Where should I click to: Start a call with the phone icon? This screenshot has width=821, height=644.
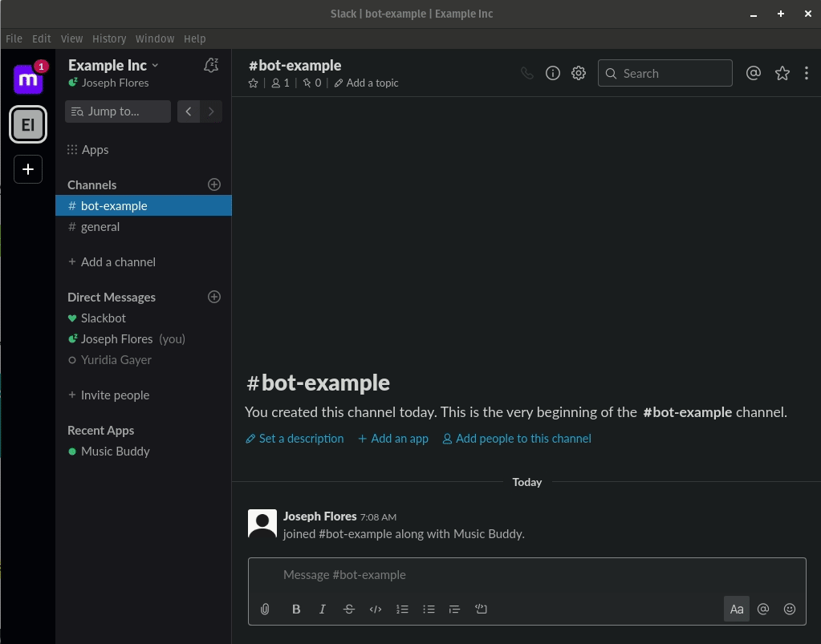click(x=527, y=73)
